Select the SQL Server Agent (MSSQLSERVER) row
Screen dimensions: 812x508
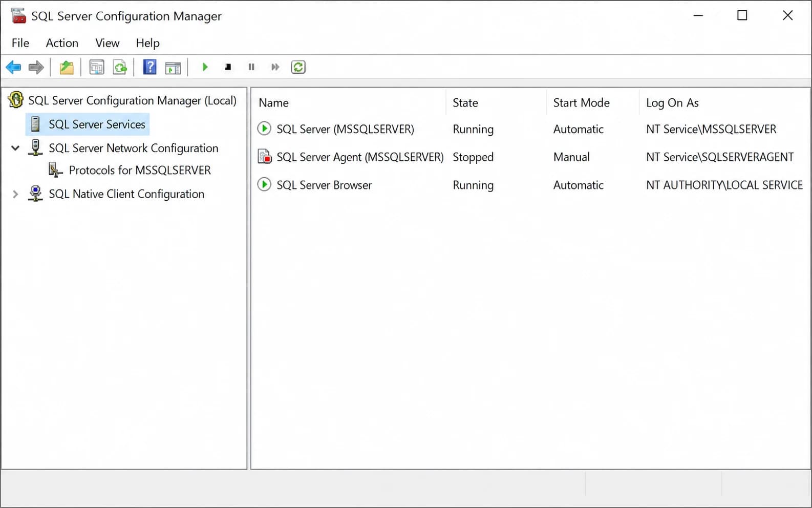pyautogui.click(x=530, y=157)
